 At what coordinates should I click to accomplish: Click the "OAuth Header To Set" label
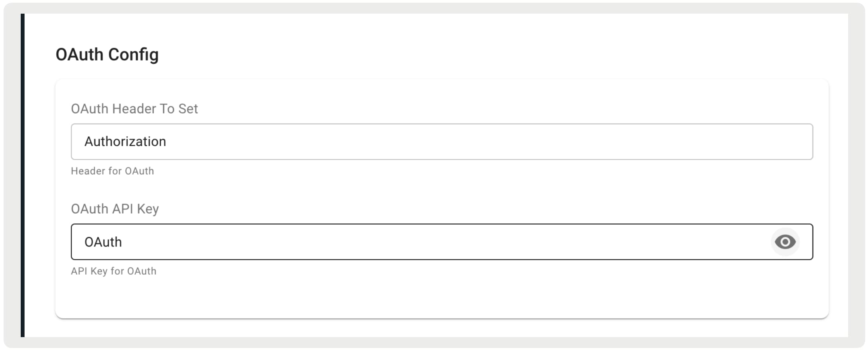(x=134, y=109)
